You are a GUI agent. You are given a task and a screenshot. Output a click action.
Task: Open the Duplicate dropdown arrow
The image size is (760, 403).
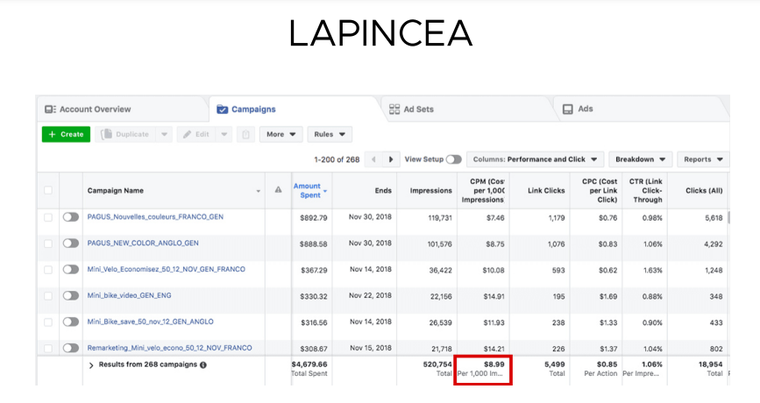click(164, 134)
